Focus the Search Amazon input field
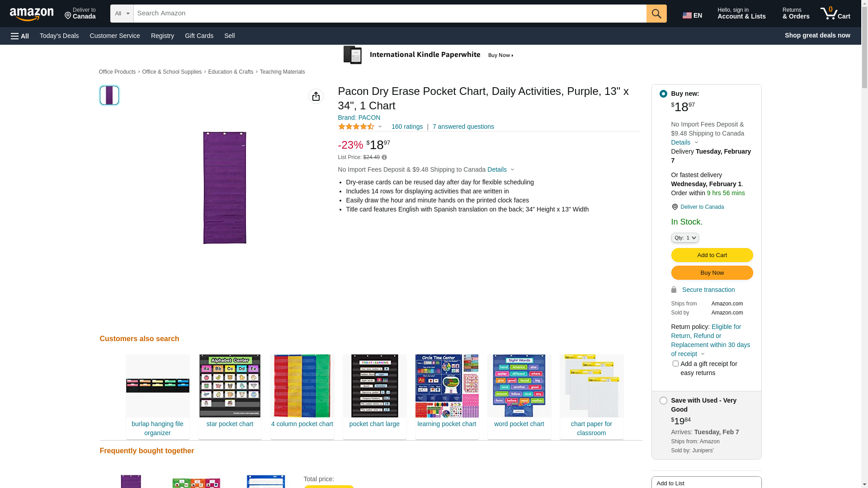 point(390,14)
